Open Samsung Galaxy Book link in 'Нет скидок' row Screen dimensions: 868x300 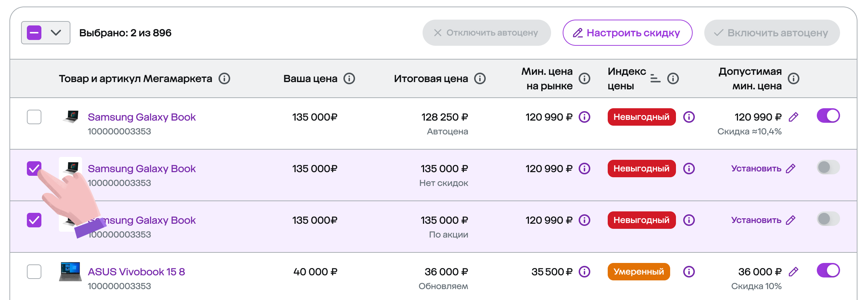(x=142, y=169)
